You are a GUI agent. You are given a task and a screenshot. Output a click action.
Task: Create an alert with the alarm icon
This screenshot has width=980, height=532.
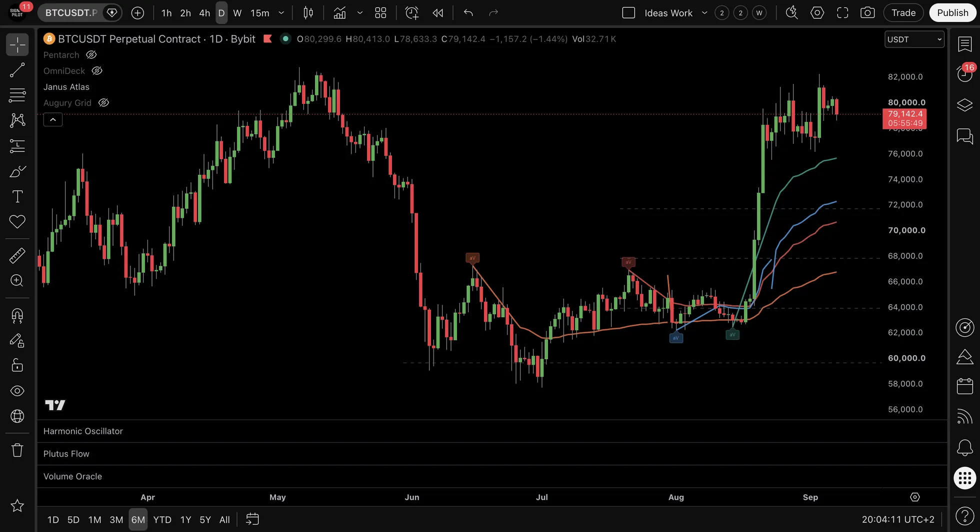tap(411, 13)
